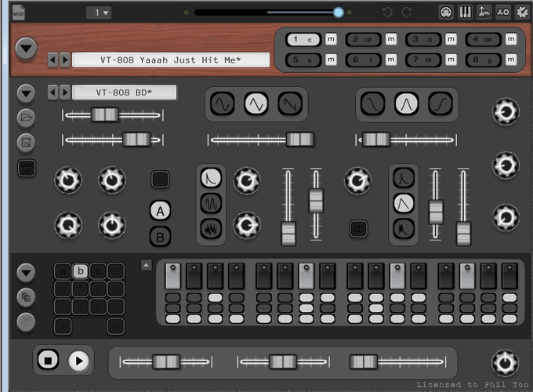This screenshot has height=392, width=533.
Task: Select sine oscillator waveform
Action: [x=223, y=104]
